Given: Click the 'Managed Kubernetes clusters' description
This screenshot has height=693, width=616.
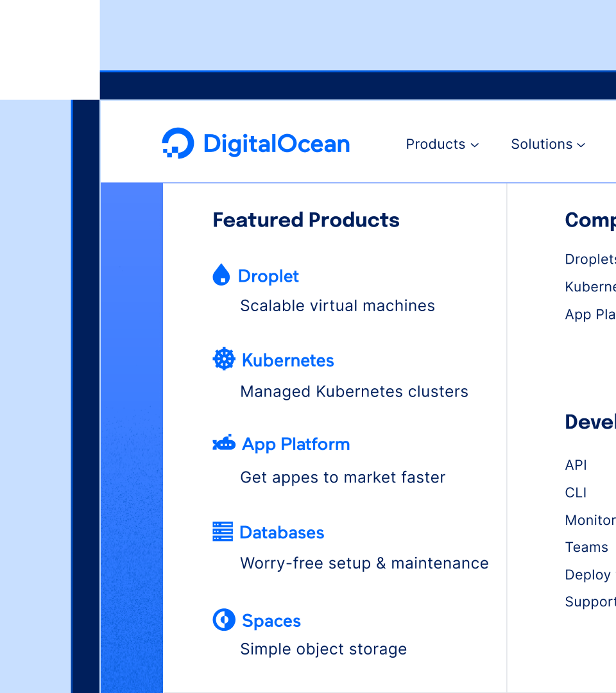Looking at the screenshot, I should click(x=354, y=391).
